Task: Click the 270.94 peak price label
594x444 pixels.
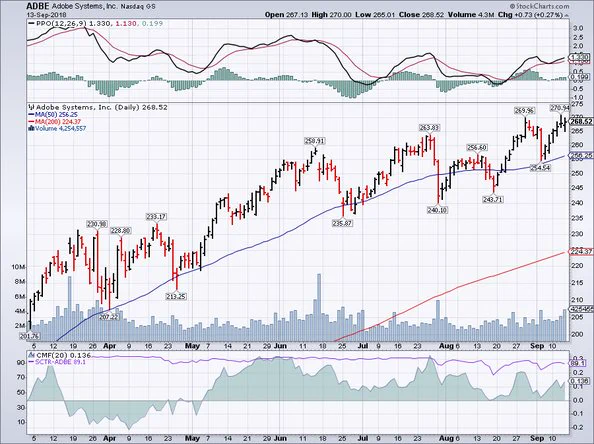Action: (560, 108)
